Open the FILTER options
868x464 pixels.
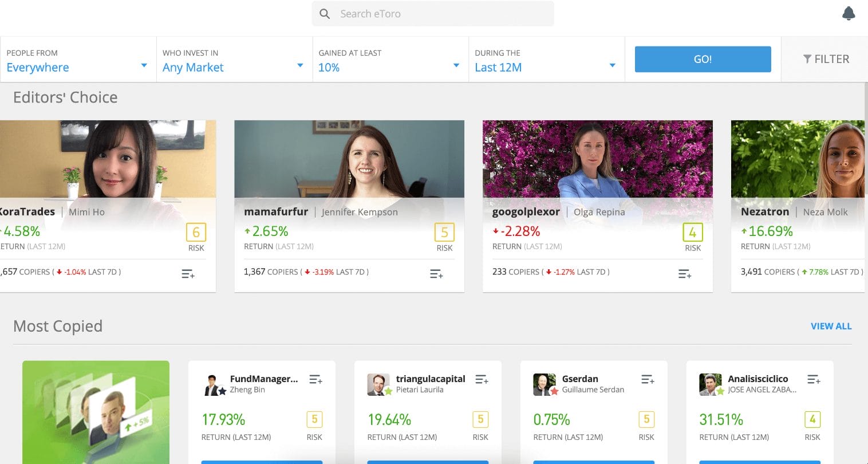(x=826, y=59)
